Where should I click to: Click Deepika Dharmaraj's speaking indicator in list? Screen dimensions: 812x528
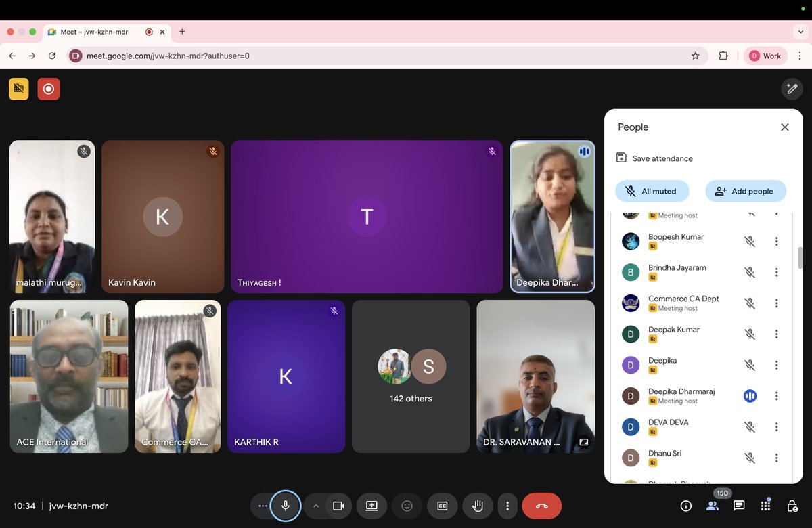pos(750,396)
